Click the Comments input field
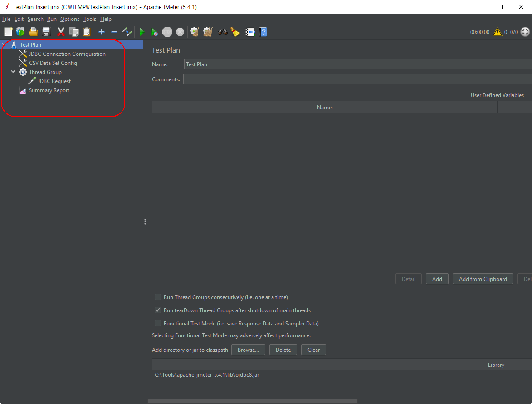532x404 pixels. coord(357,79)
